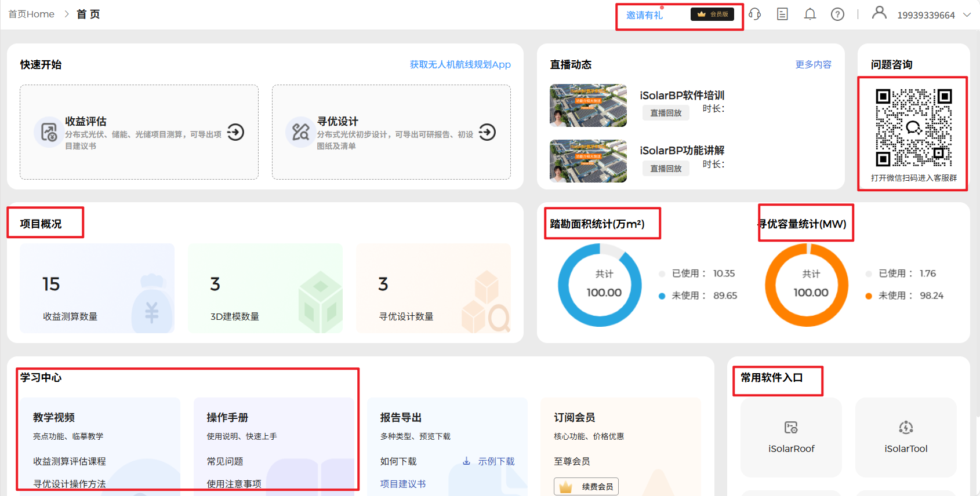The height and width of the screenshot is (496, 980).
Task: Open 获取无人机航线规划App link
Action: tap(460, 64)
